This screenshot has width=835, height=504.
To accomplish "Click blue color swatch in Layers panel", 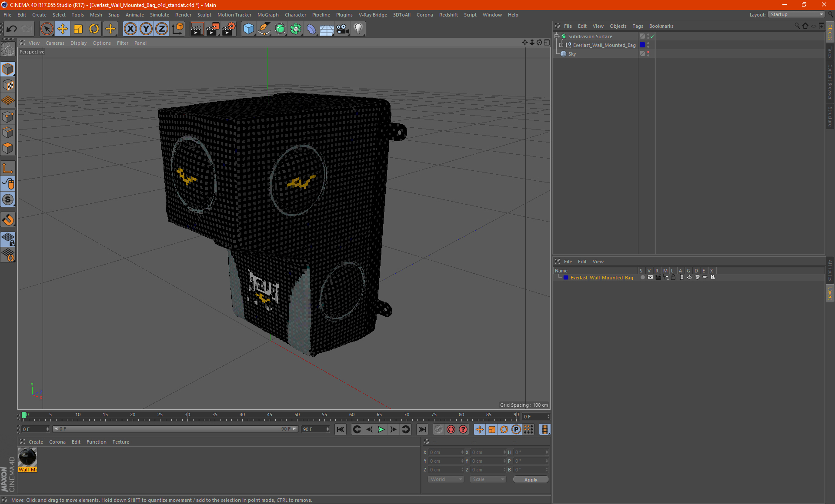I will point(565,278).
